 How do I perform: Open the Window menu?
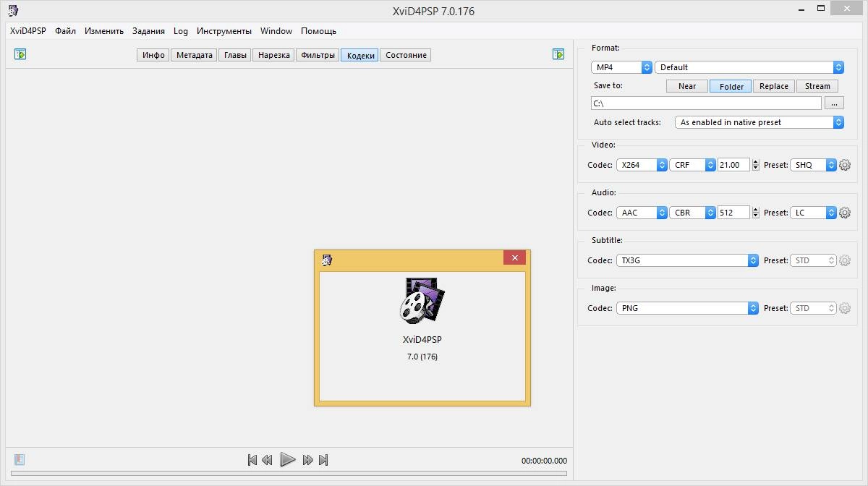pos(276,31)
